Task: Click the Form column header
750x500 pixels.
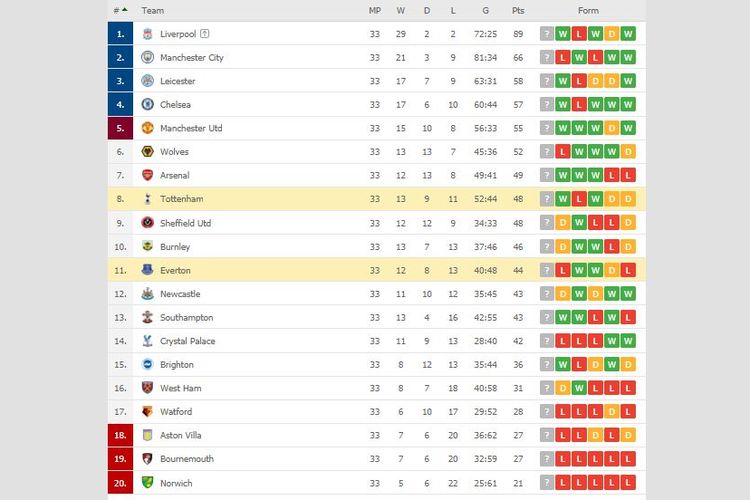Action: click(x=588, y=10)
